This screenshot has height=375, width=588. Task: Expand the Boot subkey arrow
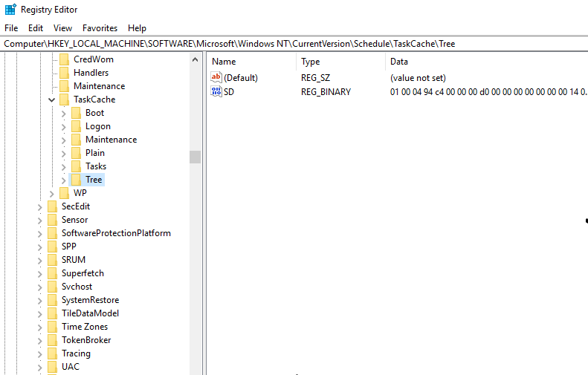tap(63, 113)
